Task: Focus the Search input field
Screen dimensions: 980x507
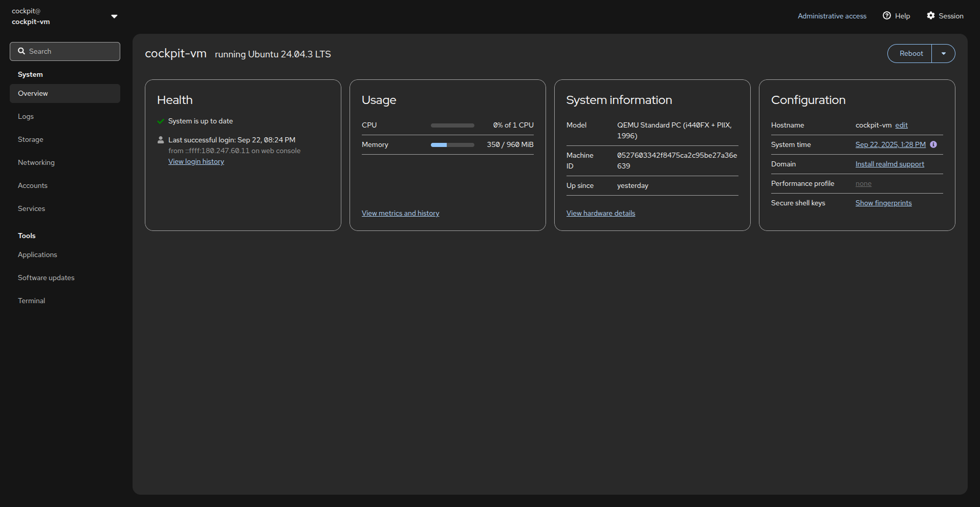Action: click(x=65, y=51)
